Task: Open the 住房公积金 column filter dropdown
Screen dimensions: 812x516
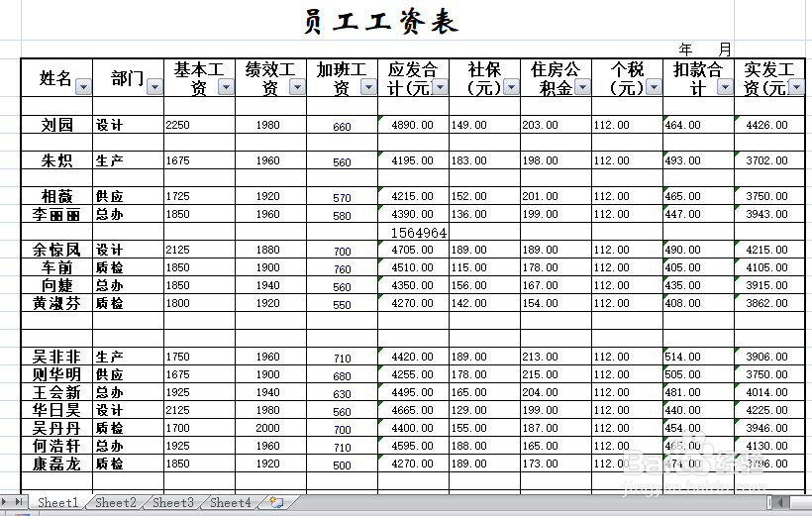Action: click(582, 86)
